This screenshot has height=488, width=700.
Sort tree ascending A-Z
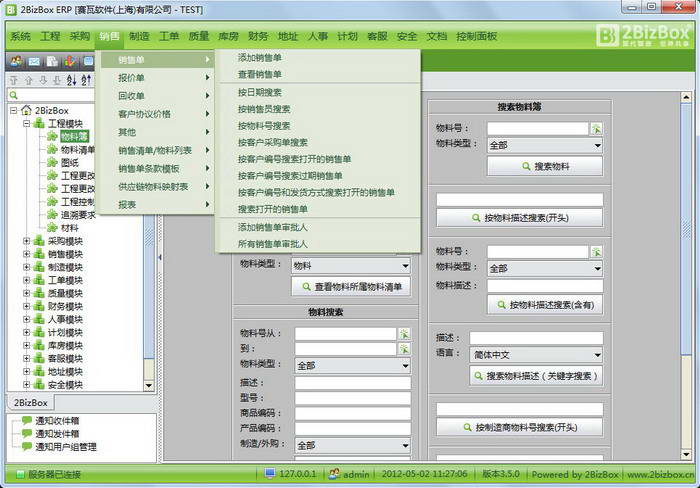click(71, 80)
